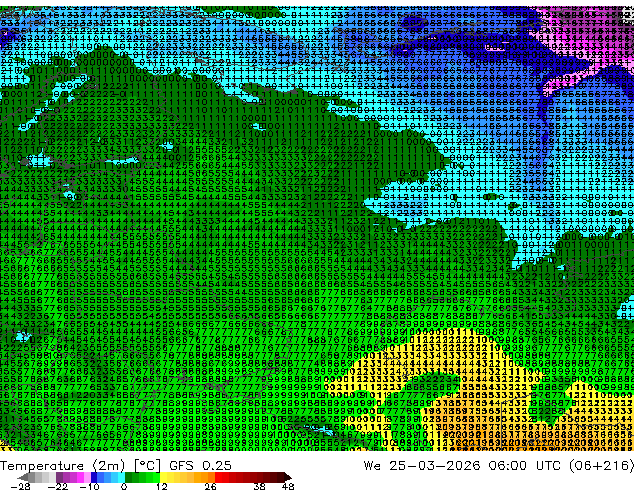Image resolution: width=634 pixels, height=490 pixels.
Task: Click the '38' legend scale label
Action: point(260,486)
